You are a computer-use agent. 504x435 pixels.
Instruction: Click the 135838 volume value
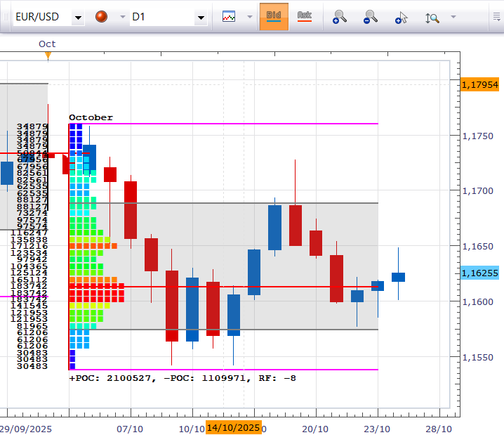[29, 240]
